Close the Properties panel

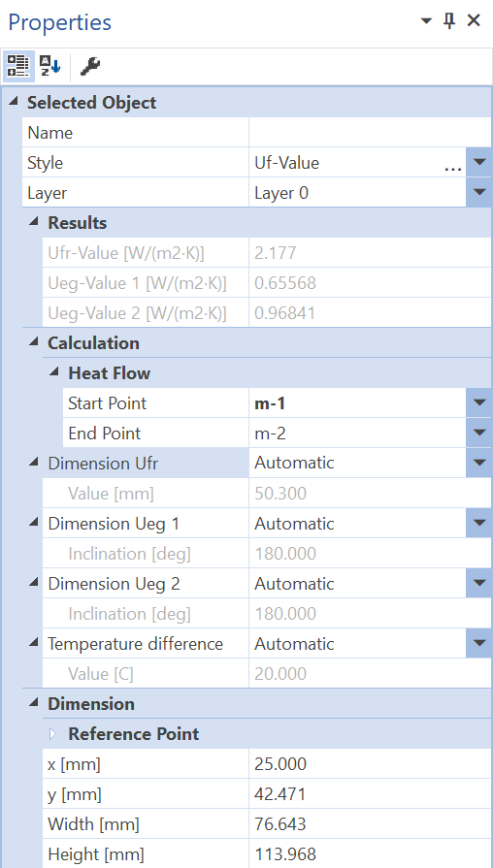coord(474,21)
